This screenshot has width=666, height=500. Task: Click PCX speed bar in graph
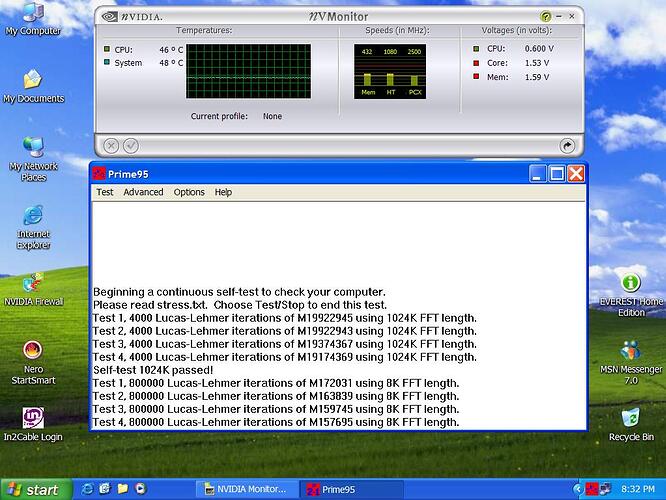click(x=414, y=81)
